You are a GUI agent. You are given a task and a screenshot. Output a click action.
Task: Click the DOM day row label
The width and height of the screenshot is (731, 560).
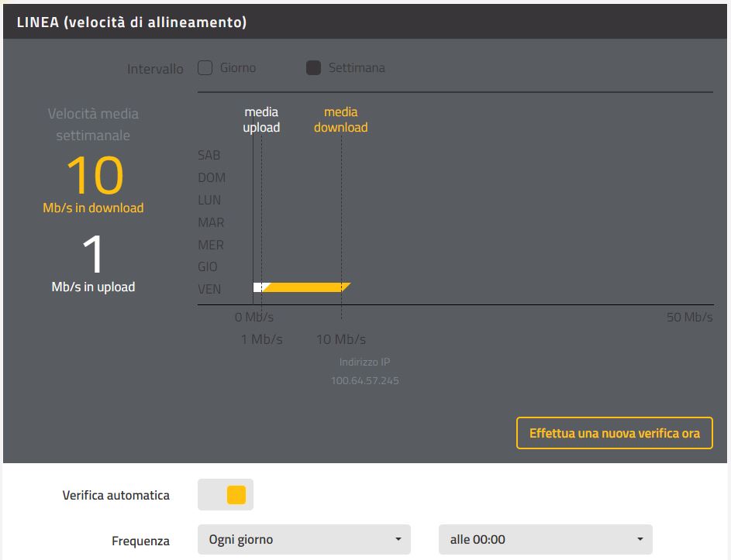click(x=212, y=177)
